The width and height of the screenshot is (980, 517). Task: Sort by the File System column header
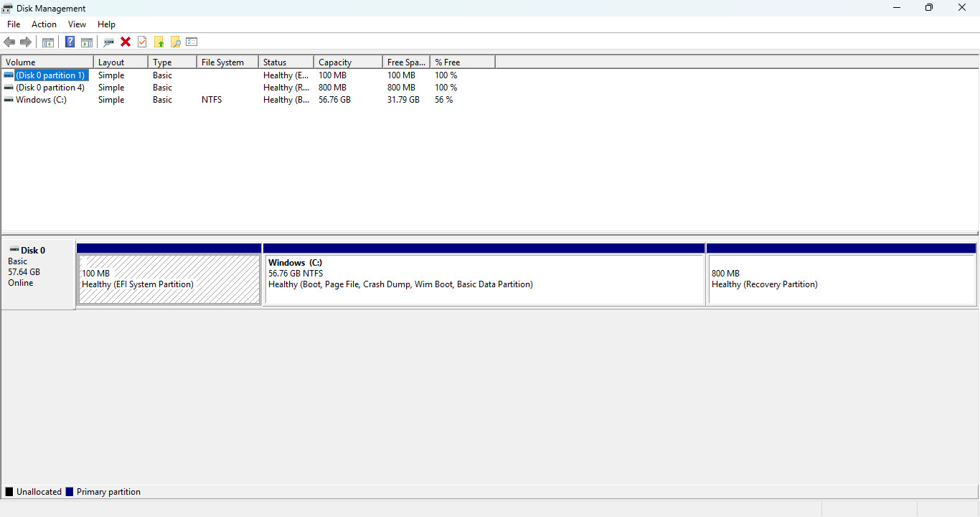coord(227,62)
